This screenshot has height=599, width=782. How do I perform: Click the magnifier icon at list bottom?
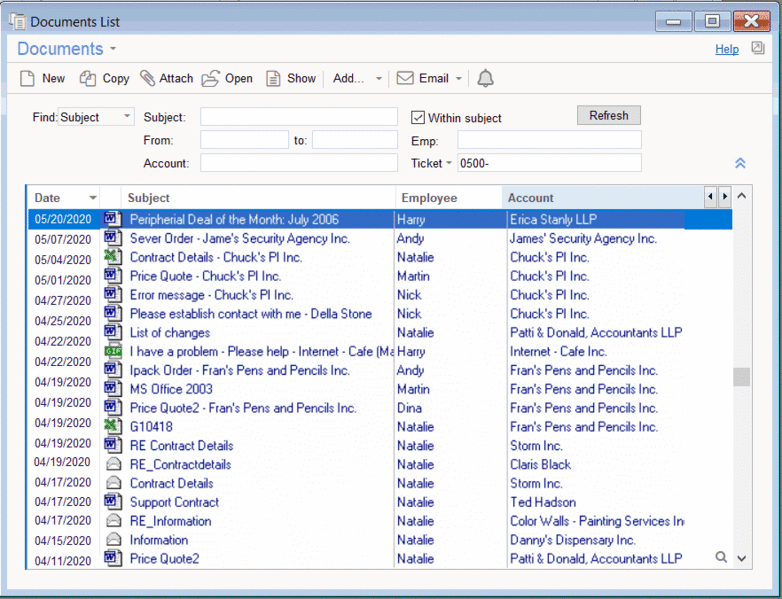click(x=721, y=557)
